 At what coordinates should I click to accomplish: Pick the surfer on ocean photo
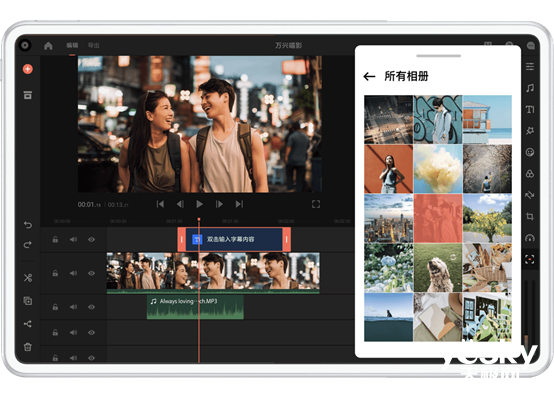[x=388, y=317]
